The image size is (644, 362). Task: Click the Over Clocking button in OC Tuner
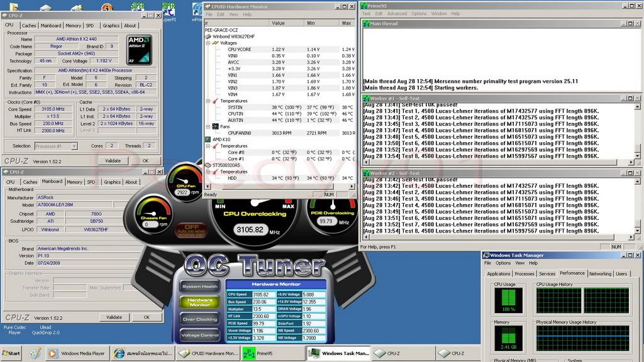point(200,319)
